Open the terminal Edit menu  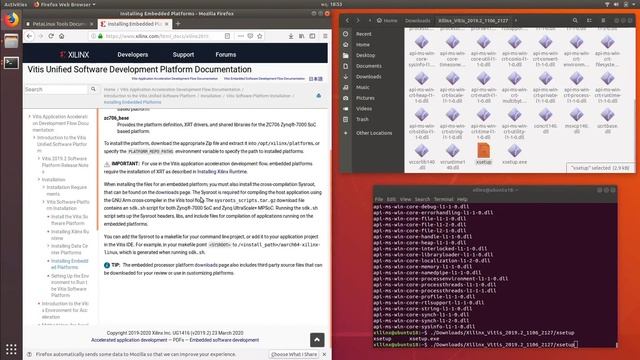[391, 199]
